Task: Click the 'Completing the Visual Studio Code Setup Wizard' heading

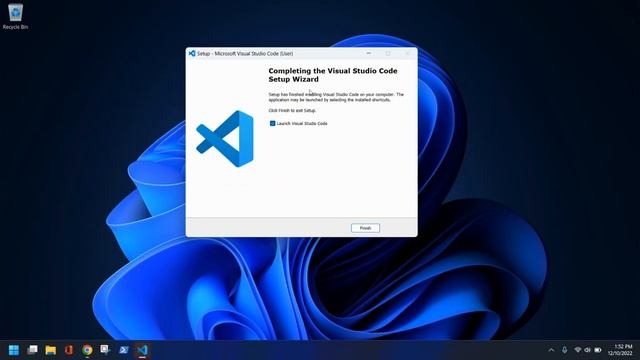Action: (333, 75)
